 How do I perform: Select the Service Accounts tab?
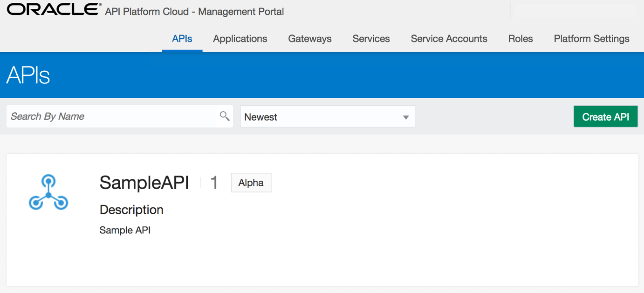click(449, 39)
